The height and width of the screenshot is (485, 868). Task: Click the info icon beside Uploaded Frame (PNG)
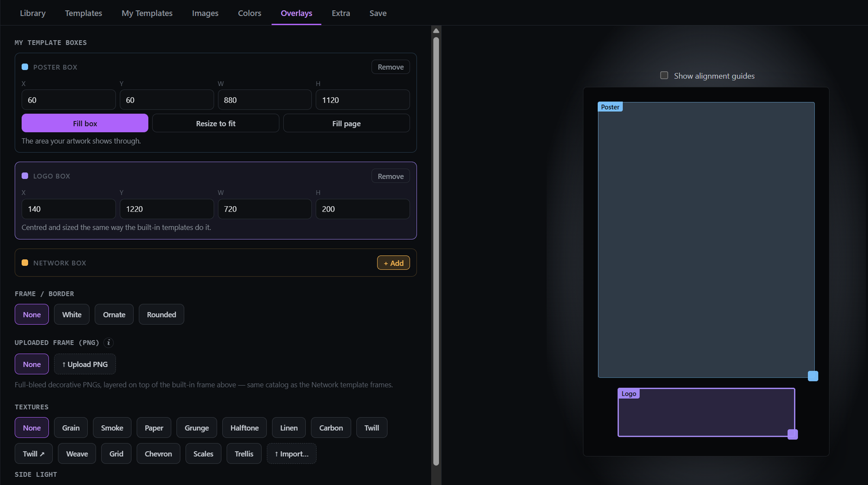click(108, 342)
